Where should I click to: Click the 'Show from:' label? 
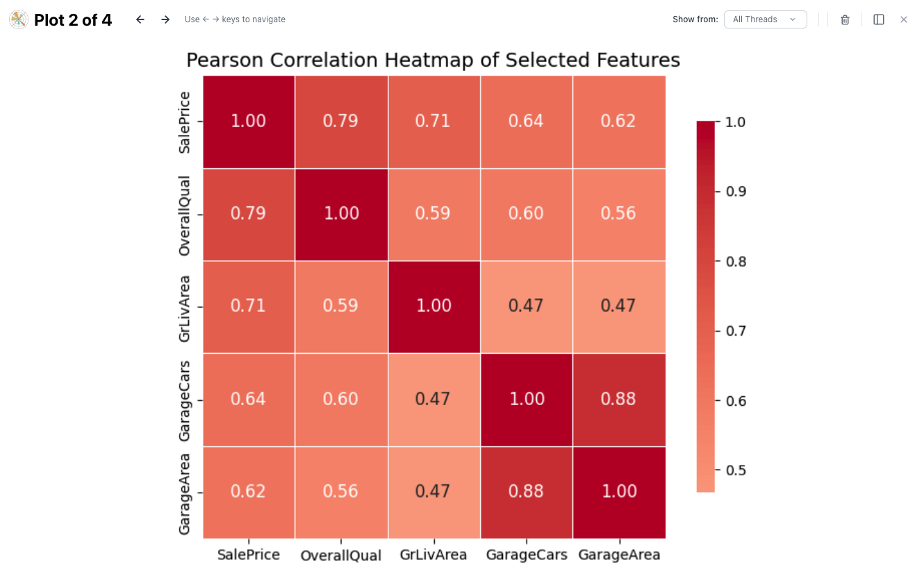tap(695, 19)
